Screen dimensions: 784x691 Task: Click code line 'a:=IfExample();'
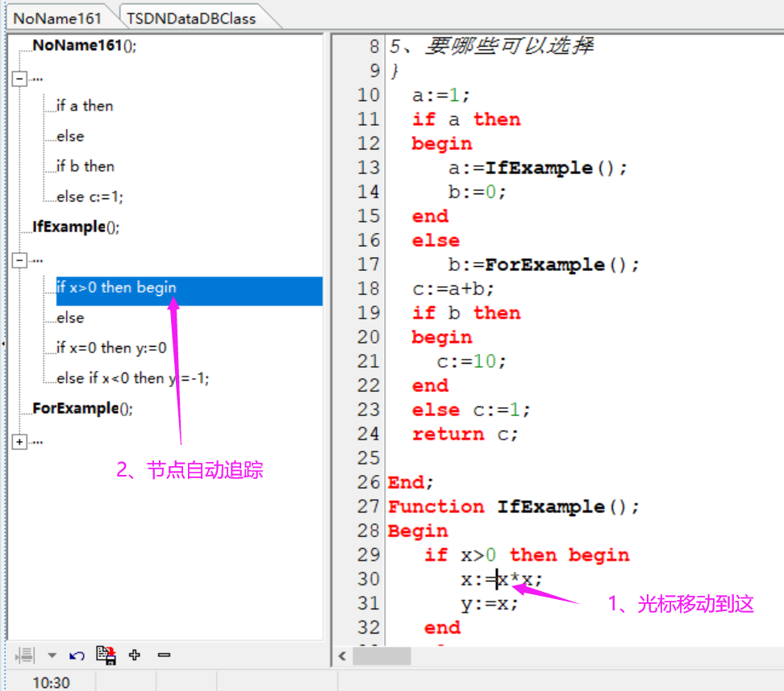[537, 168]
